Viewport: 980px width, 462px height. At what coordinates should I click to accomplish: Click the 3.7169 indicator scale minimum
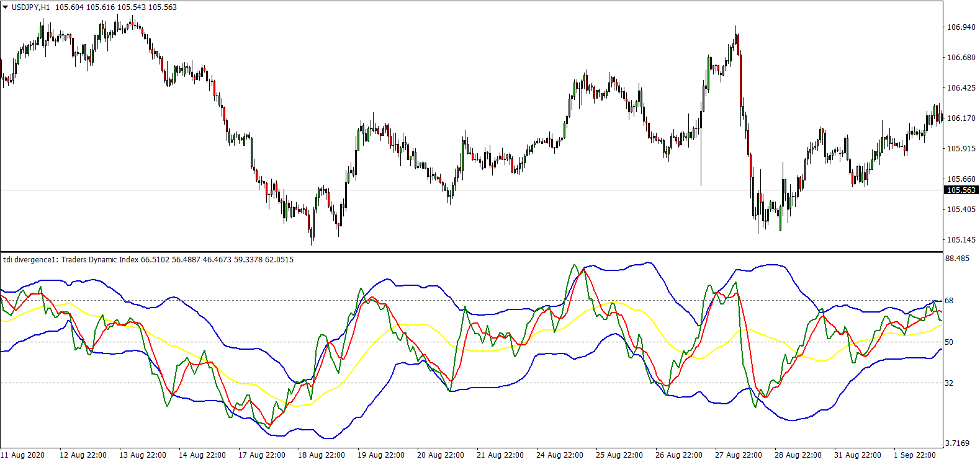(957, 443)
